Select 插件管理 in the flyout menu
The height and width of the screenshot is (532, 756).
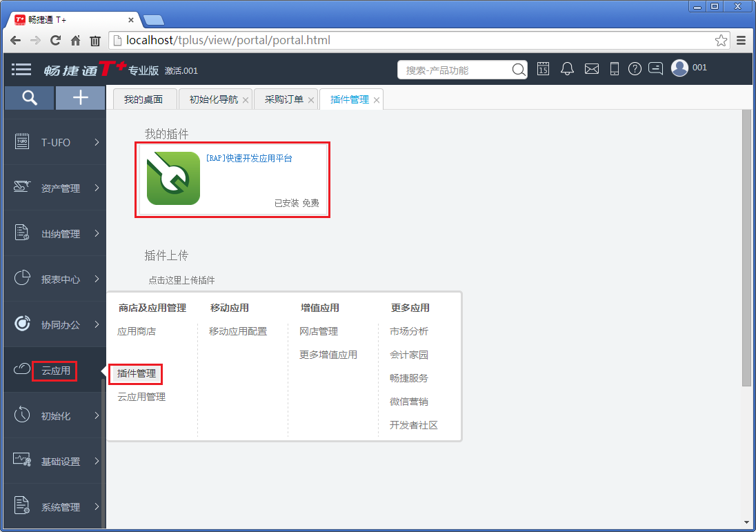click(137, 373)
